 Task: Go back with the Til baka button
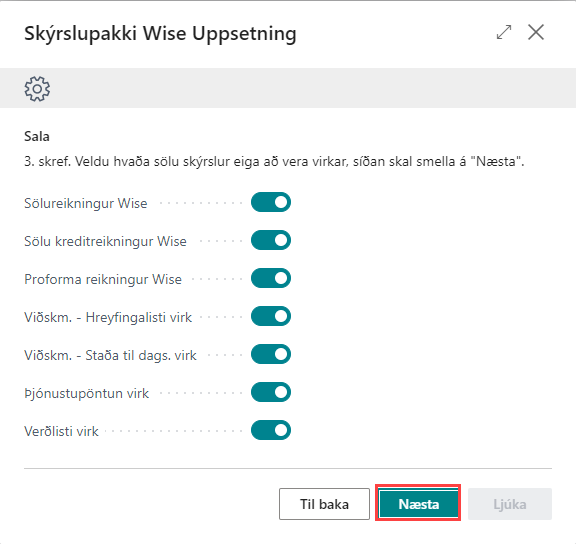324,504
